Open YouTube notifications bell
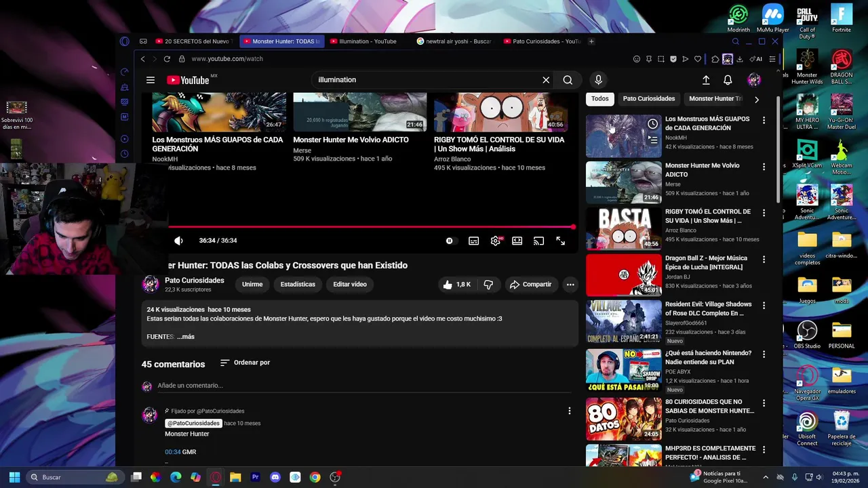Image resolution: width=868 pixels, height=488 pixels. (x=728, y=80)
